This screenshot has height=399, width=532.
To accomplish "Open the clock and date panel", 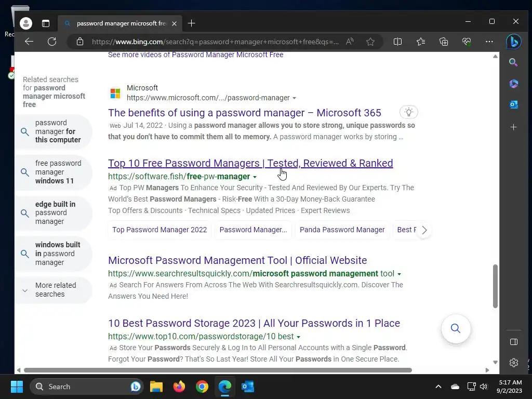I will click(x=510, y=387).
